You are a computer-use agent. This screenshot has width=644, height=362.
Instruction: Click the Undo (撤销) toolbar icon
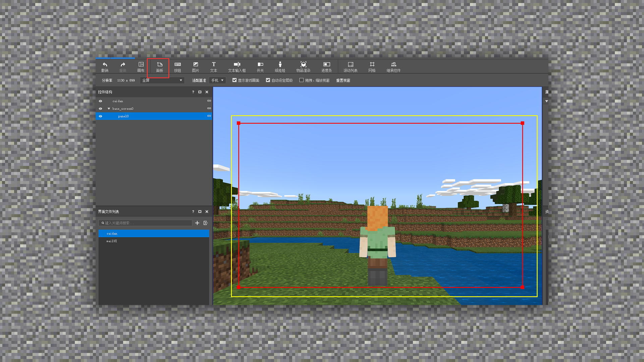105,67
